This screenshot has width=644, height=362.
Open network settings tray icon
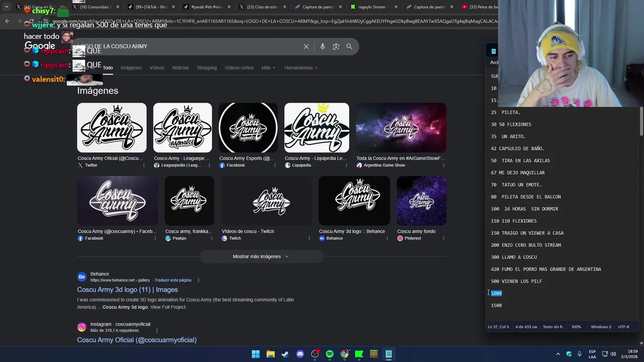point(605,354)
